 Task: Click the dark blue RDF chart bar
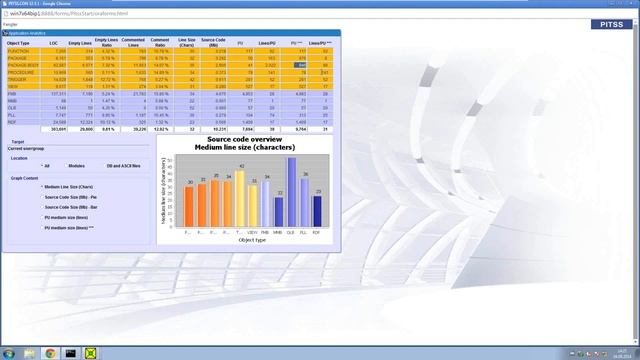point(317,211)
